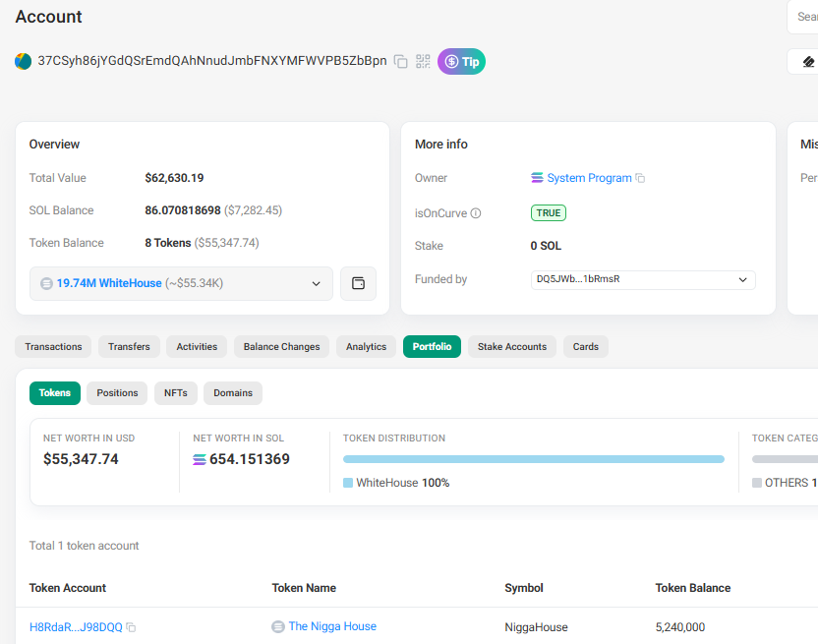Select the Domains sub-tab
The width and height of the screenshot is (818, 644).
pyautogui.click(x=233, y=393)
